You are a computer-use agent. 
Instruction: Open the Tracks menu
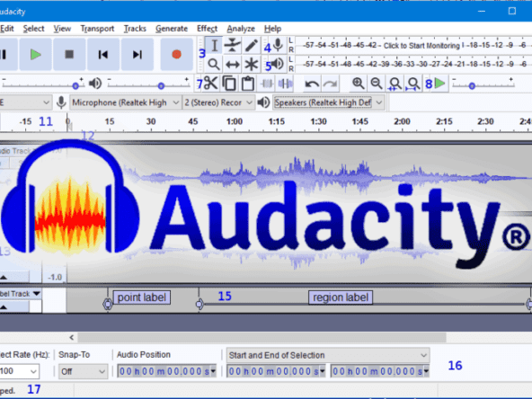coord(135,29)
